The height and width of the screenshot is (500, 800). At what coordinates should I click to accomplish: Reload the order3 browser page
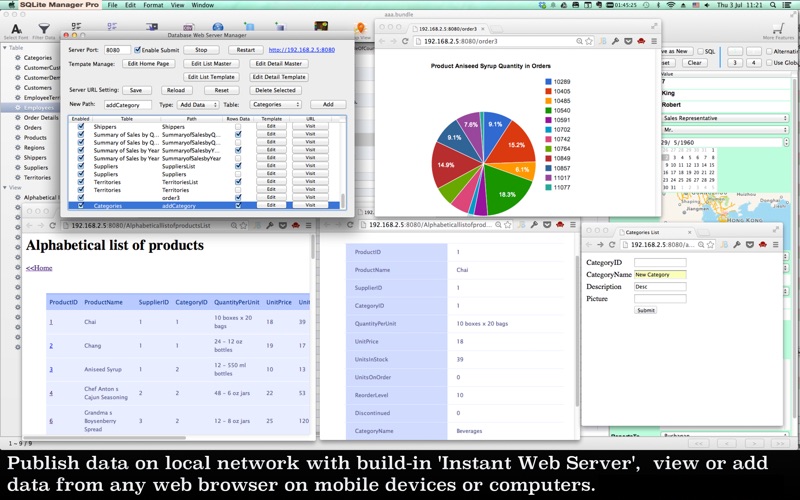coord(405,41)
